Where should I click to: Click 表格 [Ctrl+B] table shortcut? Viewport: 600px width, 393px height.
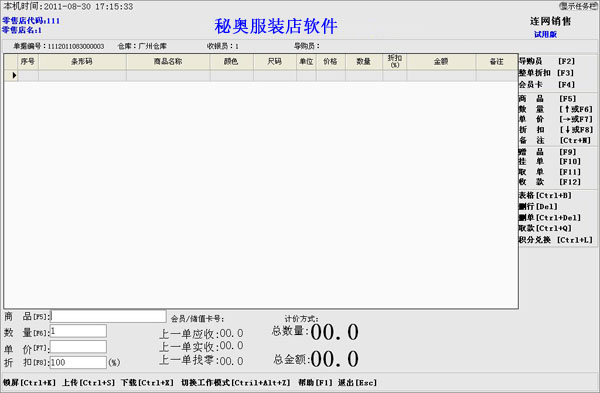(545, 195)
